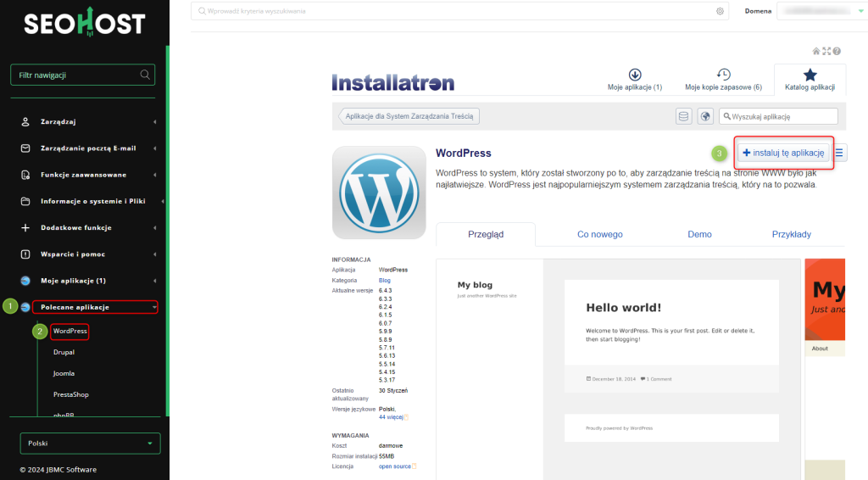The width and height of the screenshot is (868, 480).
Task: Expand Zarządzanie pocztą E-mail arrow
Action: click(x=154, y=148)
